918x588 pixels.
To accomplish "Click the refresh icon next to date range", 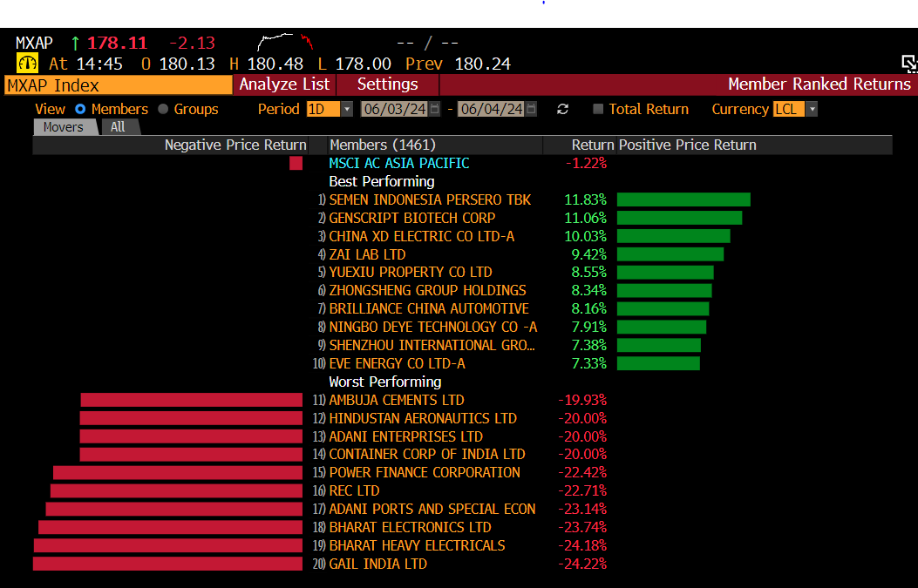I will (562, 110).
